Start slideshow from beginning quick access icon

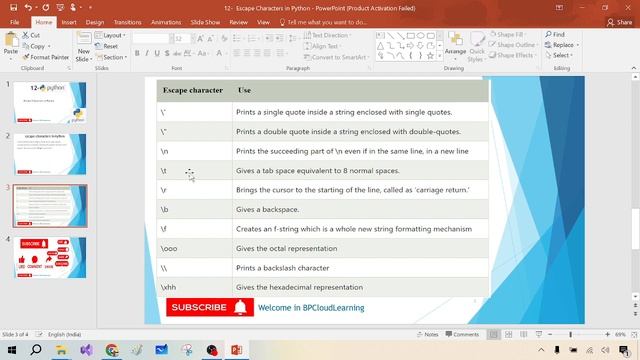(x=60, y=7)
